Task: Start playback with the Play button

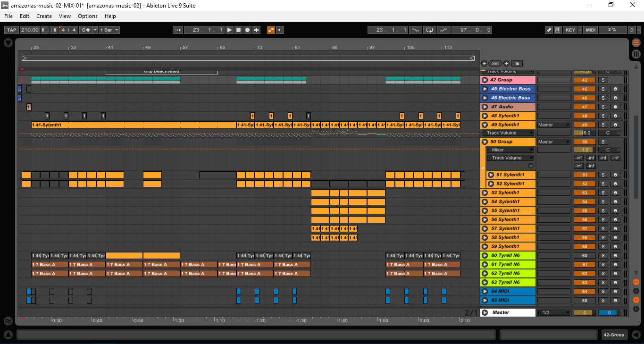Action: 229,30
